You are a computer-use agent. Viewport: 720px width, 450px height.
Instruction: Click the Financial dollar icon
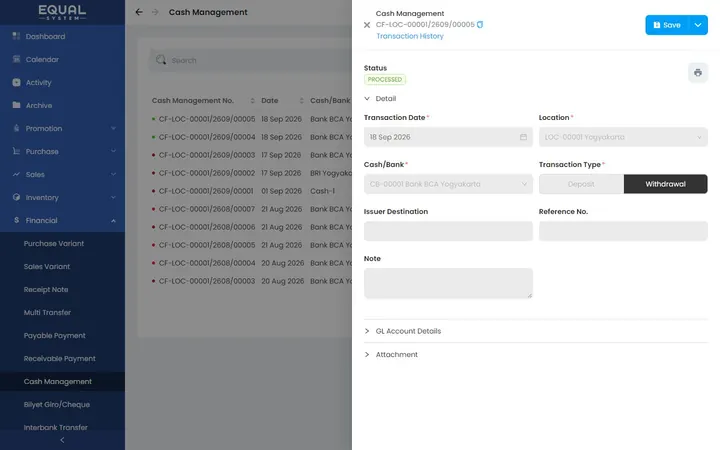(x=17, y=220)
